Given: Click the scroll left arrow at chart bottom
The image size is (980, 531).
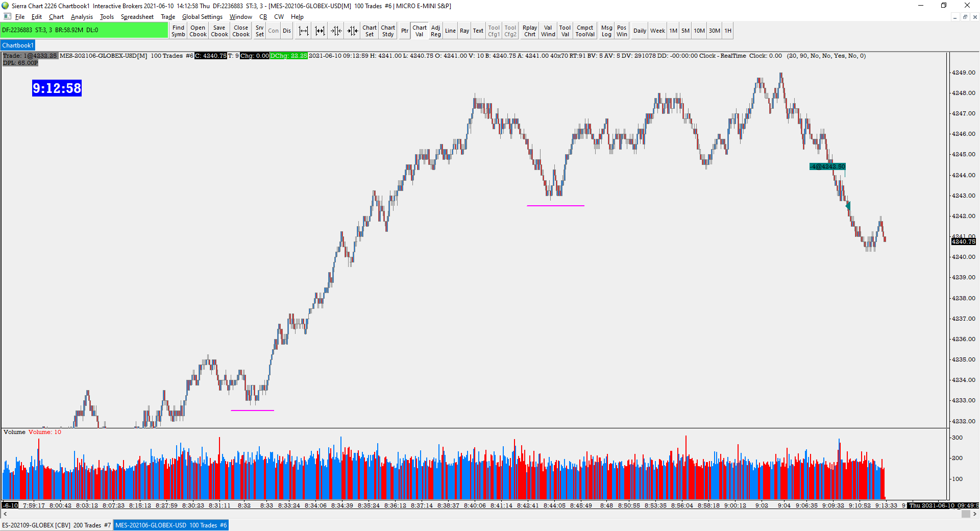Looking at the screenshot, I should click(5, 514).
